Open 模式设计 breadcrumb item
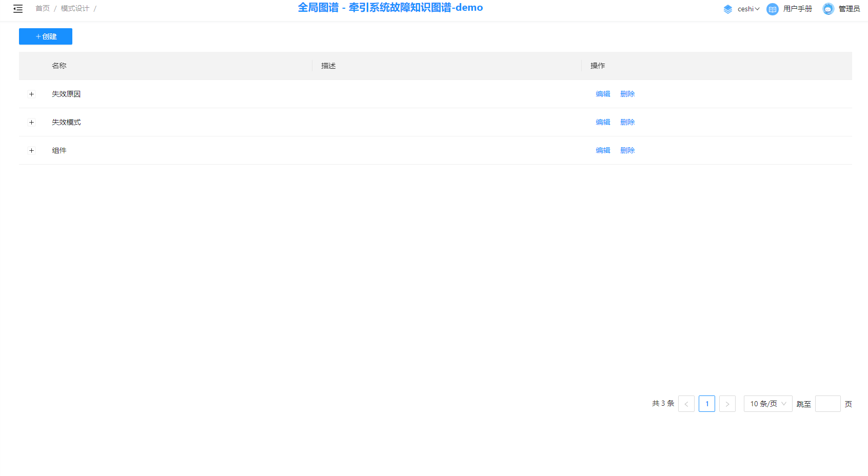 pos(75,9)
